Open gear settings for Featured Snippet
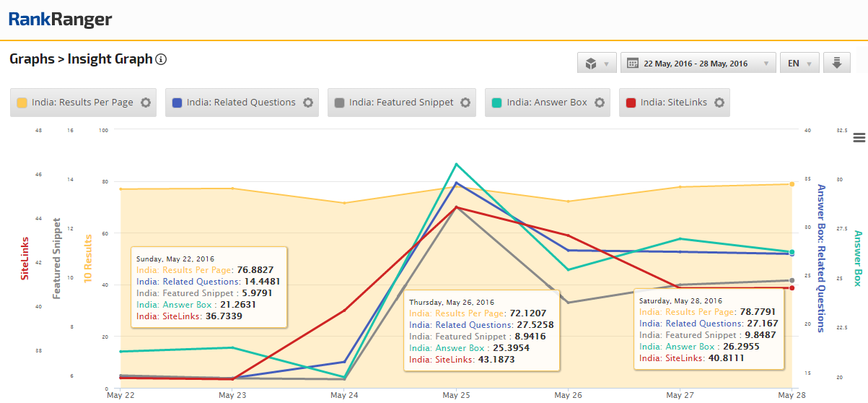The height and width of the screenshot is (403, 868). pyautogui.click(x=465, y=103)
